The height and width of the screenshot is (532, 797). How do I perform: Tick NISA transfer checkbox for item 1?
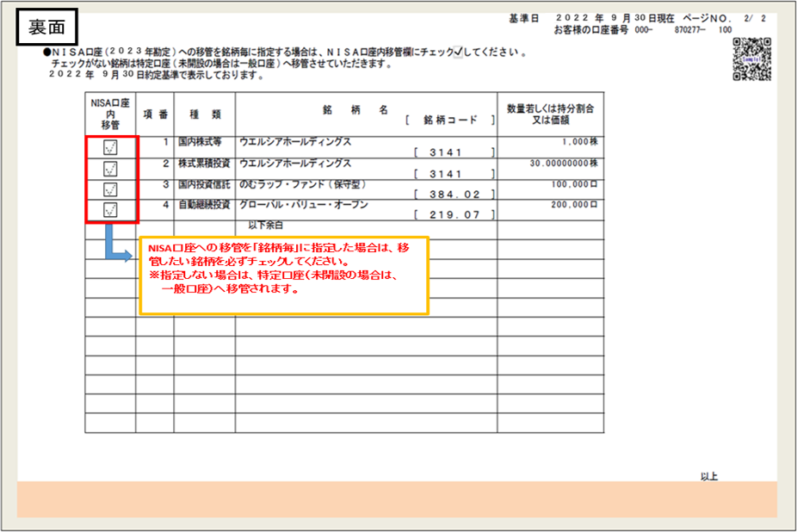pyautogui.click(x=110, y=147)
